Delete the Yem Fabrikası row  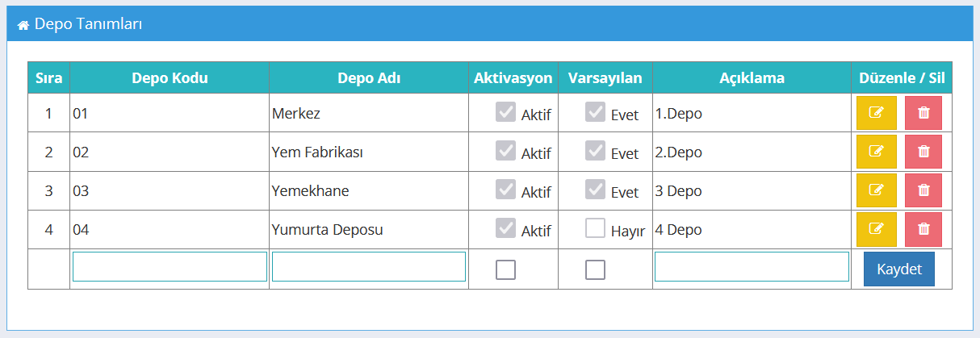click(923, 152)
